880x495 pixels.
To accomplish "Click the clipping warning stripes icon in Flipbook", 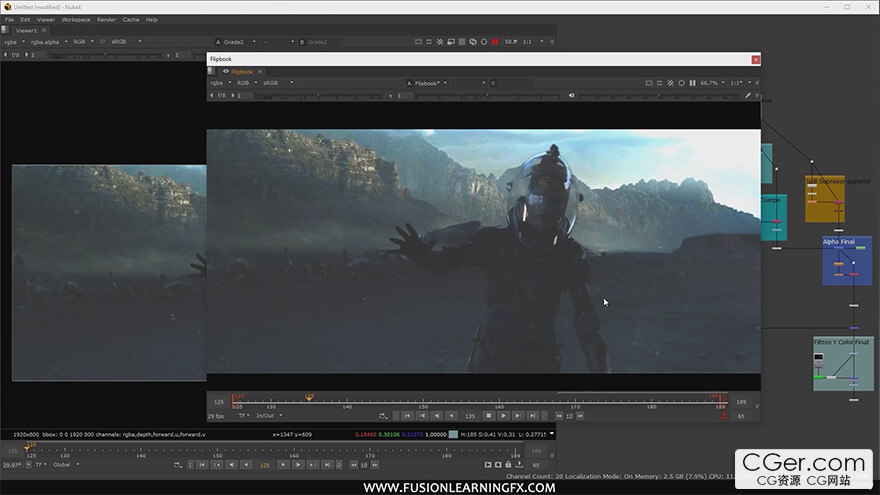I will tap(670, 83).
